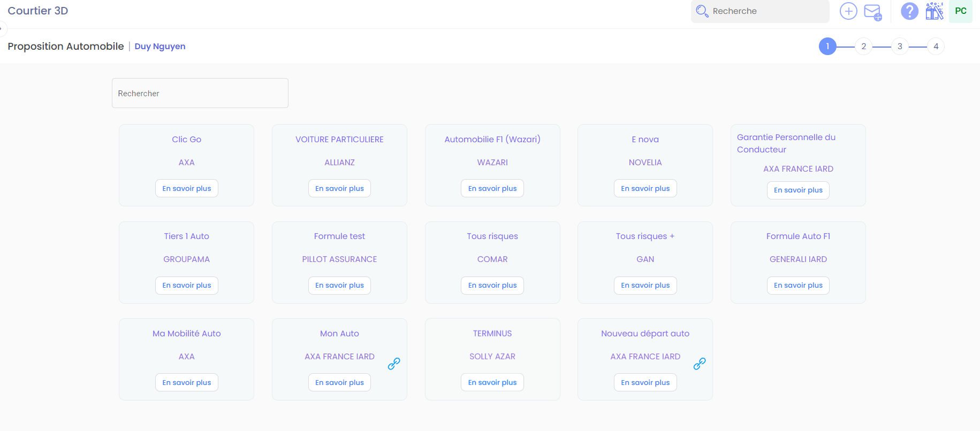The image size is (980, 431).
Task: Click the link icon on Mon Auto card
Action: coord(394,364)
